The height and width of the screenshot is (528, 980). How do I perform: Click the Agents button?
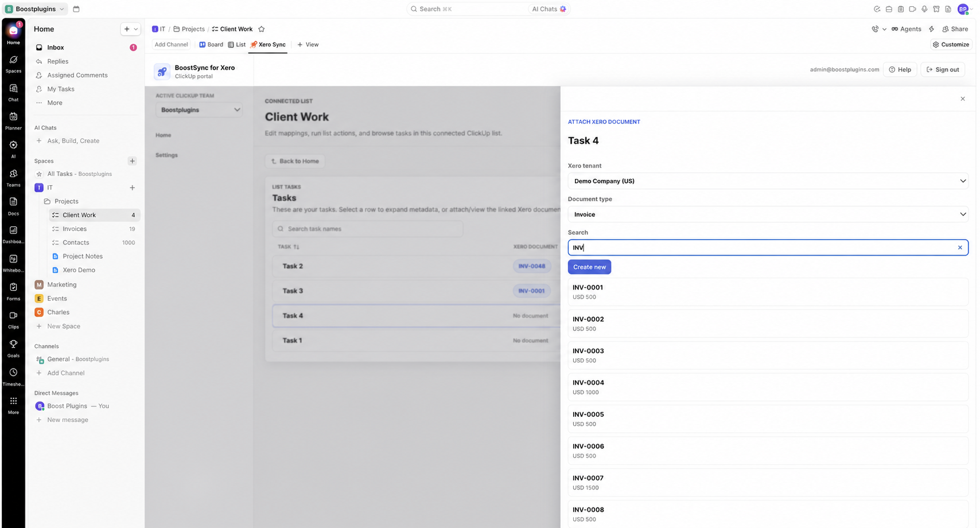906,29
